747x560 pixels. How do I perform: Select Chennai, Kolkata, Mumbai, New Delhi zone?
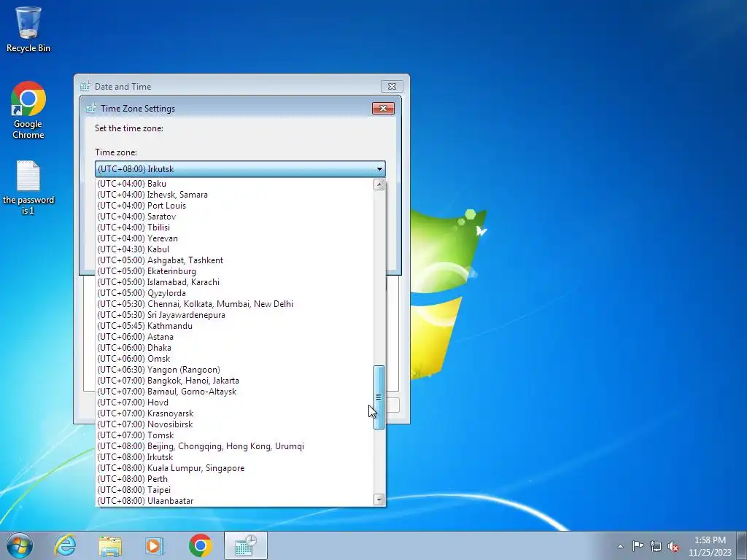coord(234,304)
